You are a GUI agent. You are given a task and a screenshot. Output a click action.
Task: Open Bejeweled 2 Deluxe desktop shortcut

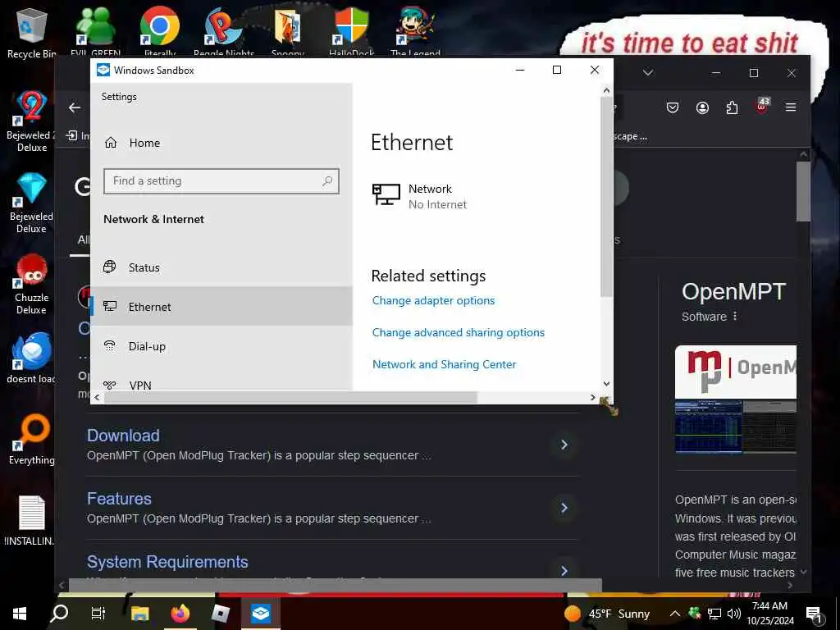click(x=30, y=121)
